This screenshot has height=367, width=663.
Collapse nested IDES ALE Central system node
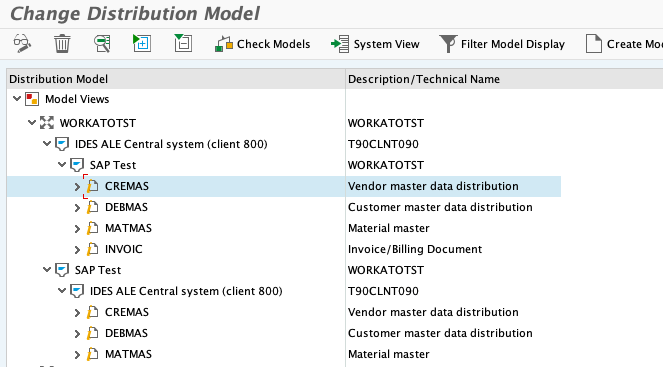(62, 291)
